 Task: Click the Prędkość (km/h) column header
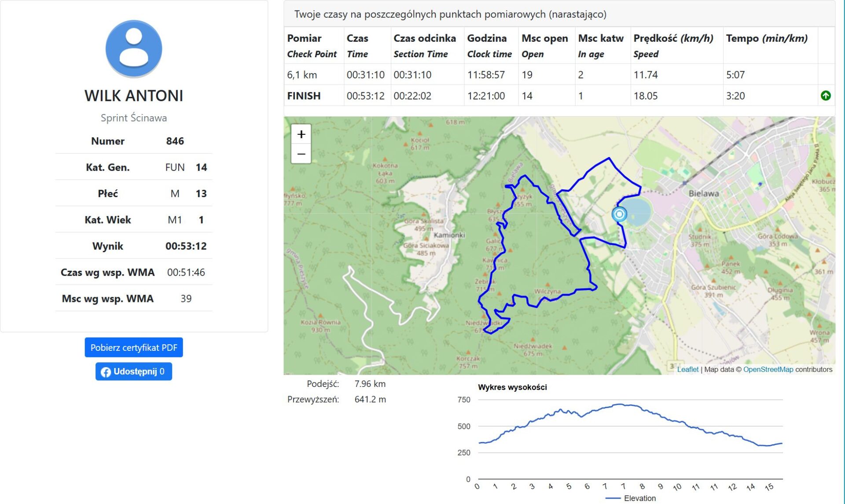pyautogui.click(x=673, y=38)
